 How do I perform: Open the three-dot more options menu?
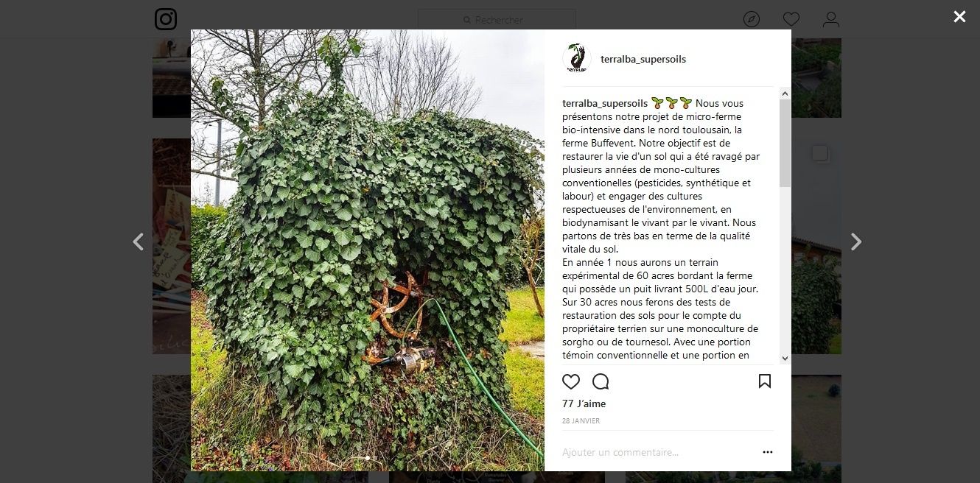pyautogui.click(x=768, y=452)
